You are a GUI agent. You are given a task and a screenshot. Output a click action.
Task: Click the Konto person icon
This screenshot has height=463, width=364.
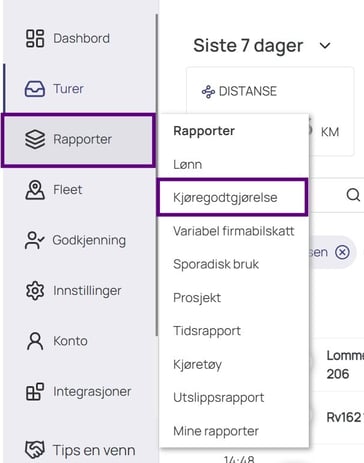[35, 341]
